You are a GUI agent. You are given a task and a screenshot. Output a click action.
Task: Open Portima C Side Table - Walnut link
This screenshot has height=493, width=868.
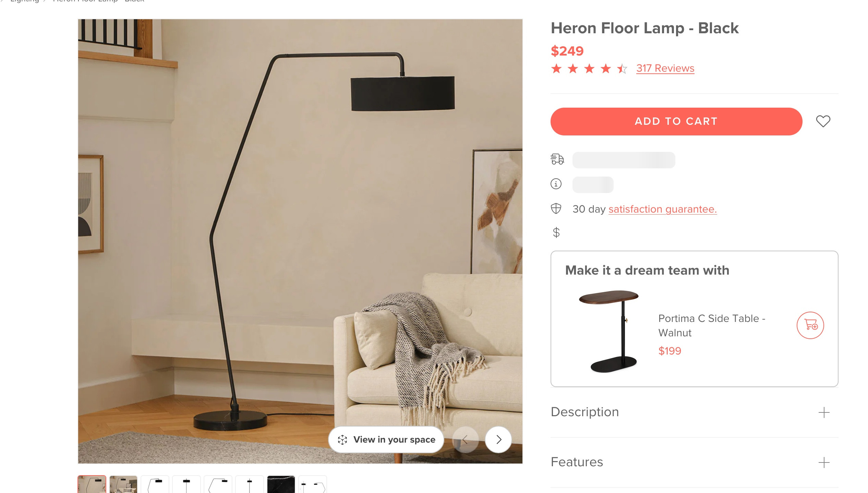pos(712,325)
